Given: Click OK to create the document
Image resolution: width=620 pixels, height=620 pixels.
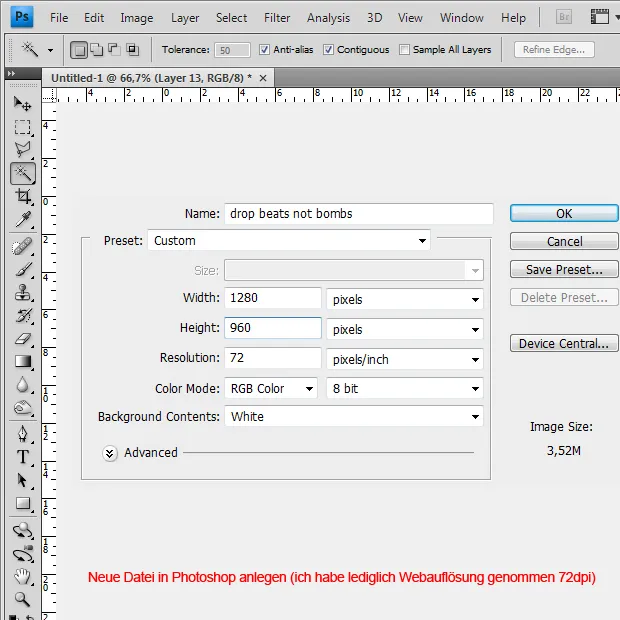Looking at the screenshot, I should 564,214.
